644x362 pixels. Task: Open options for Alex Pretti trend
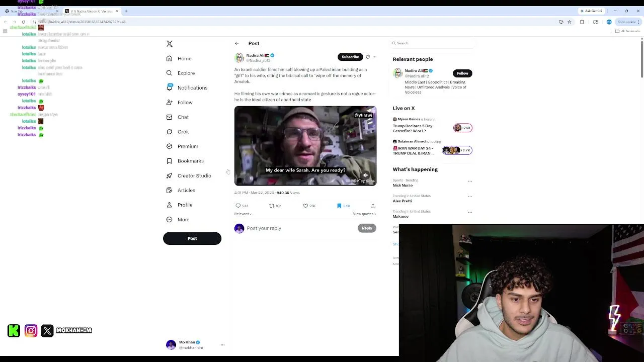[470, 197]
